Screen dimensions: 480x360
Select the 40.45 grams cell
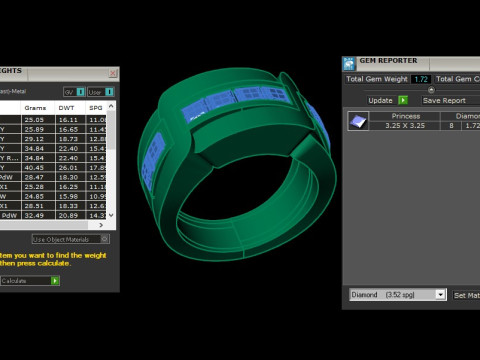38,168
